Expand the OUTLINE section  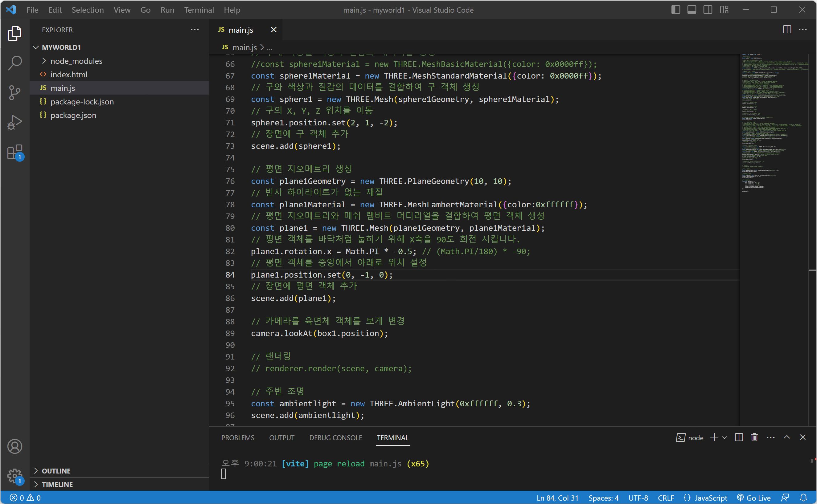pos(56,471)
